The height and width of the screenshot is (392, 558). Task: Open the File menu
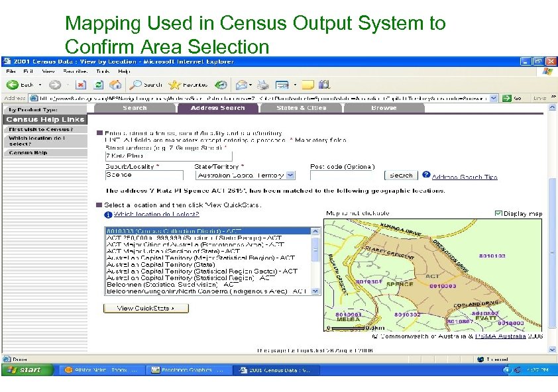coord(11,72)
